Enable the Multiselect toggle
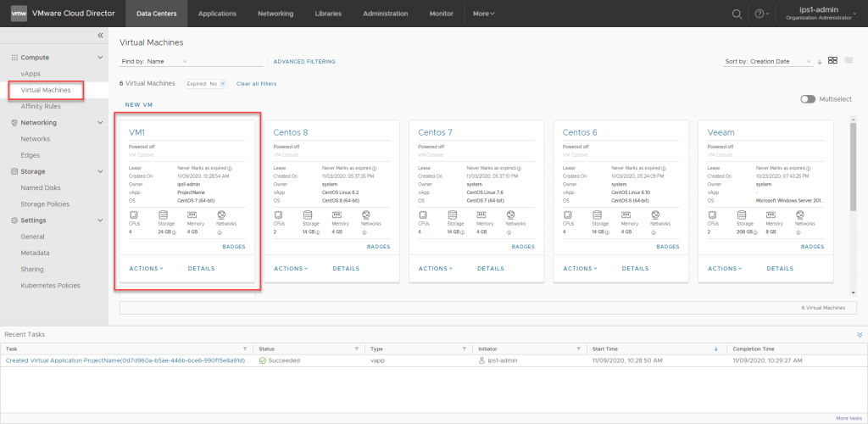 pos(808,99)
